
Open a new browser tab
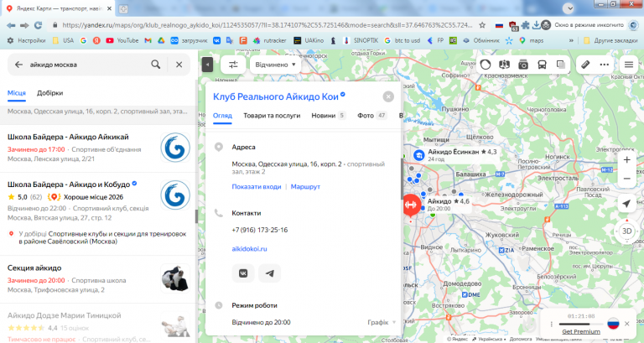123,8
